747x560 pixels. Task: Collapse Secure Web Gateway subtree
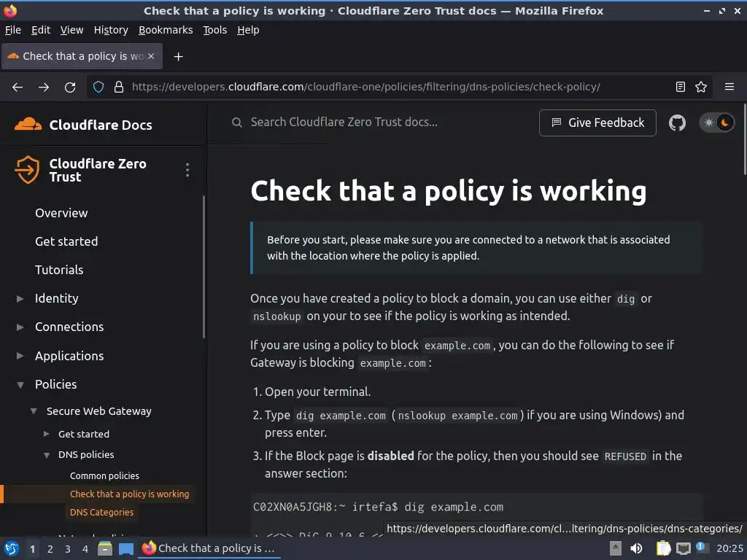[34, 411]
